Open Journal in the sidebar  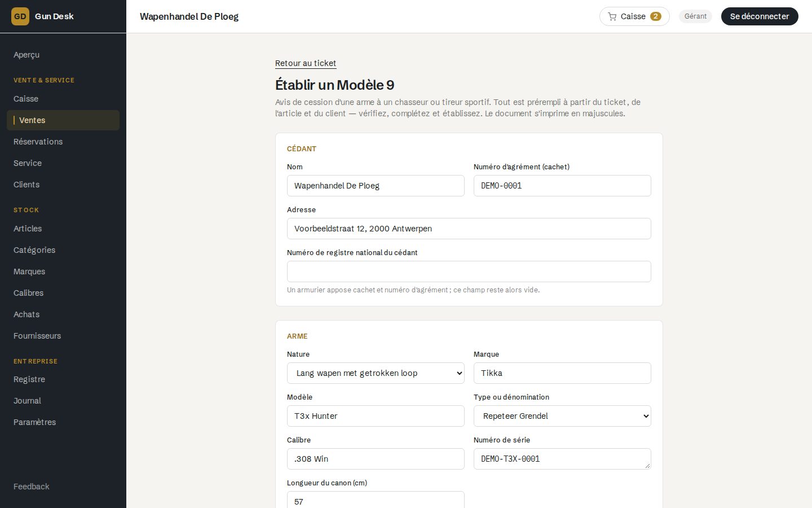(63, 401)
